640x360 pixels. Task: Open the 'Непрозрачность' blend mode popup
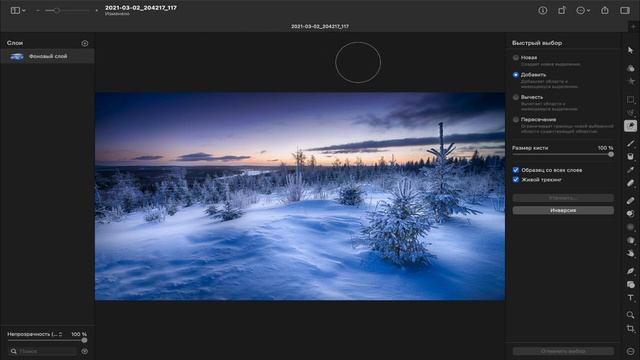(x=35, y=334)
